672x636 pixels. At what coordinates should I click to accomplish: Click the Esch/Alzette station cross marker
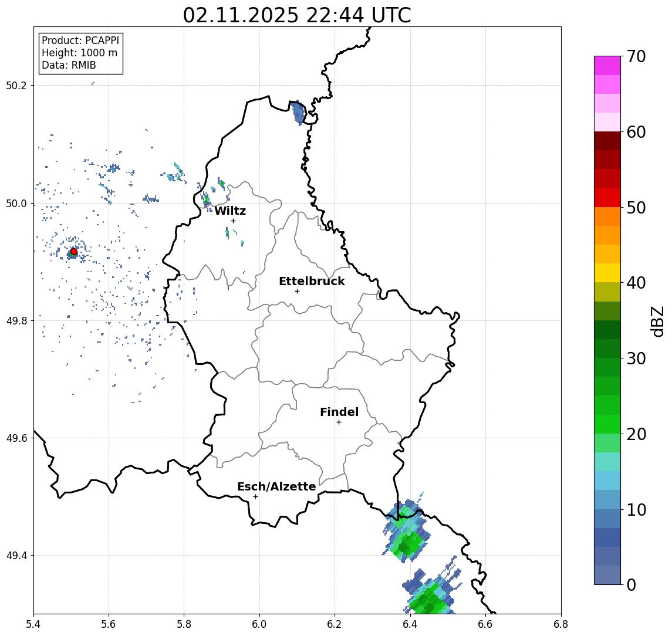[x=255, y=497]
